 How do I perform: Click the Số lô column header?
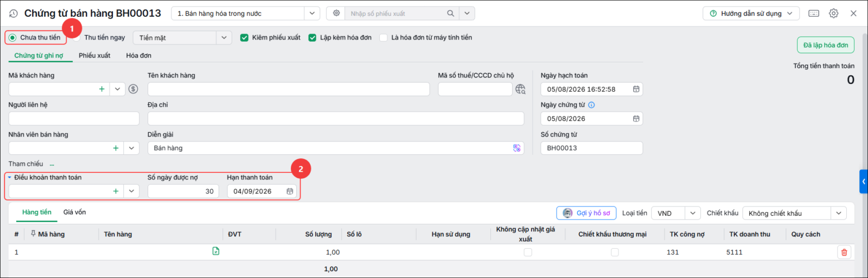point(354,234)
